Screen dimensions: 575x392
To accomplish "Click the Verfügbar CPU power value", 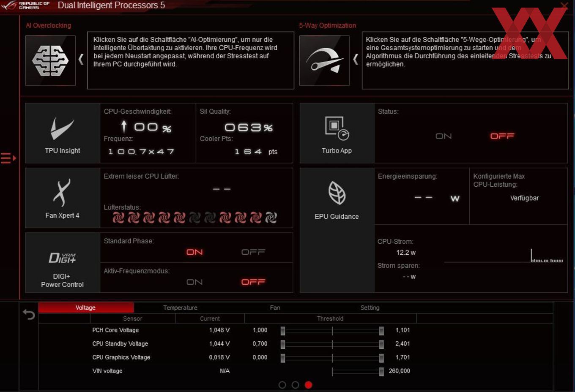I will pos(525,198).
